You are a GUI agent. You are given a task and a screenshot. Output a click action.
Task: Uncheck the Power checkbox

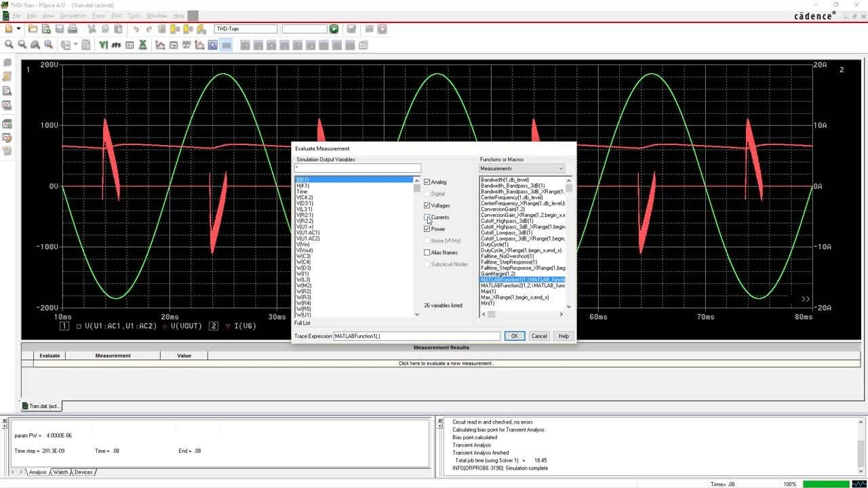[427, 229]
